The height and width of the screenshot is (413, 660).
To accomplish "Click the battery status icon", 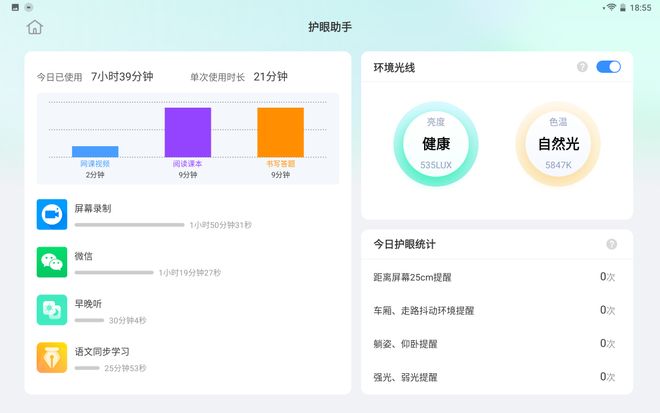I will pyautogui.click(x=623, y=8).
